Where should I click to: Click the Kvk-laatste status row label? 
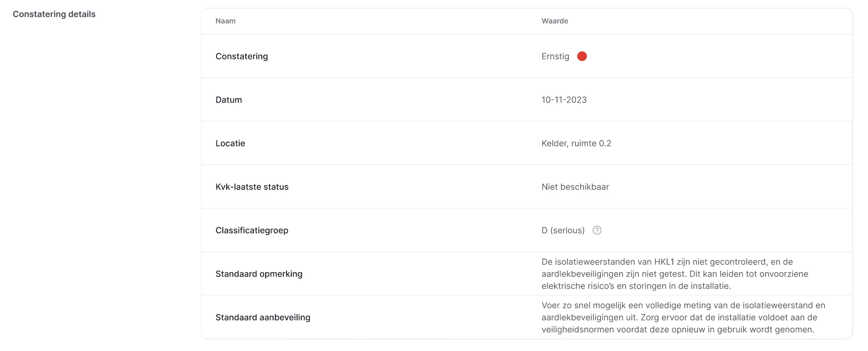click(252, 187)
